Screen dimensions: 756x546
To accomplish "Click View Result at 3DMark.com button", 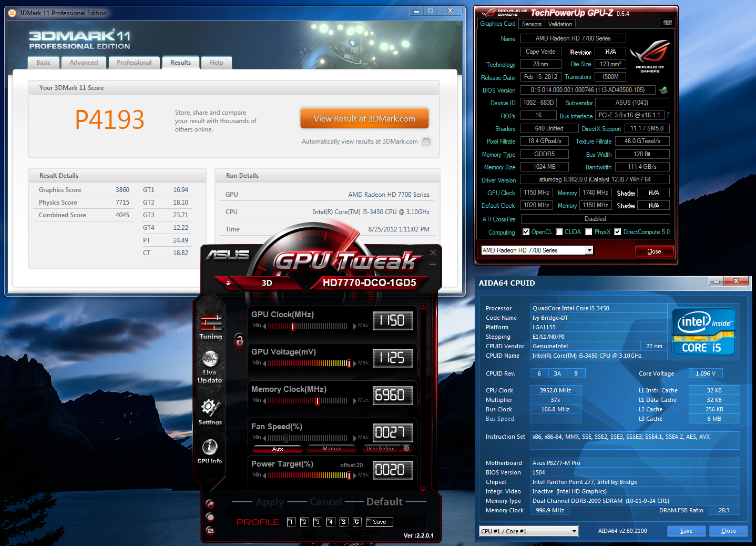I will (x=364, y=119).
